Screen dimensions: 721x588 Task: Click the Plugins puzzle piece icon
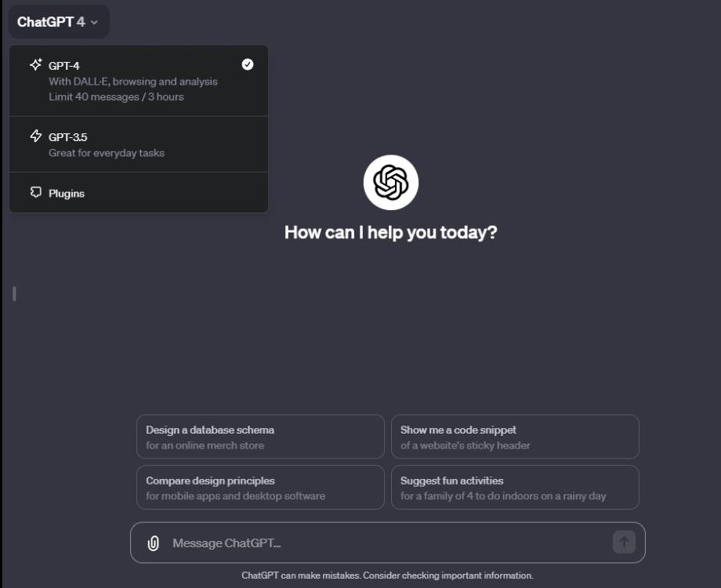point(36,192)
